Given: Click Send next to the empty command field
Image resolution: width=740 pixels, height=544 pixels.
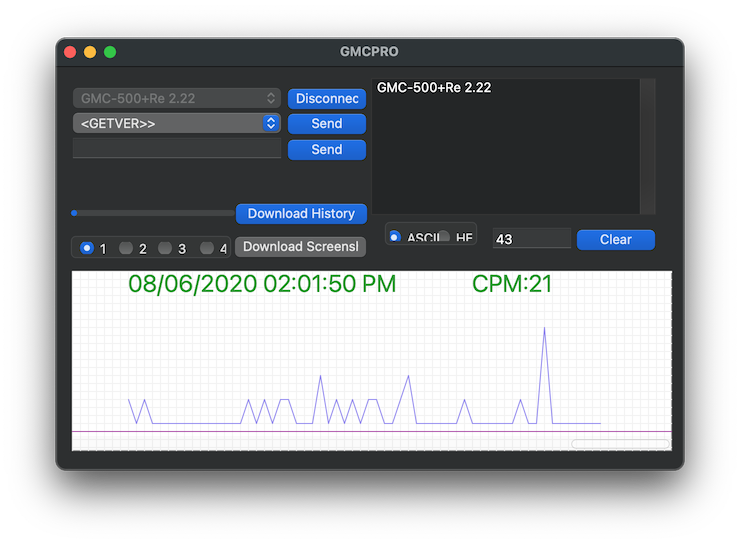Looking at the screenshot, I should (327, 150).
